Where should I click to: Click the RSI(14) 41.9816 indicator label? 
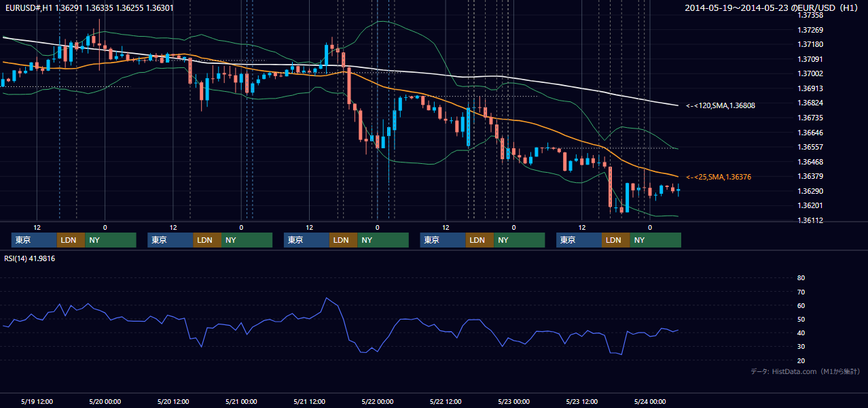(x=29, y=258)
